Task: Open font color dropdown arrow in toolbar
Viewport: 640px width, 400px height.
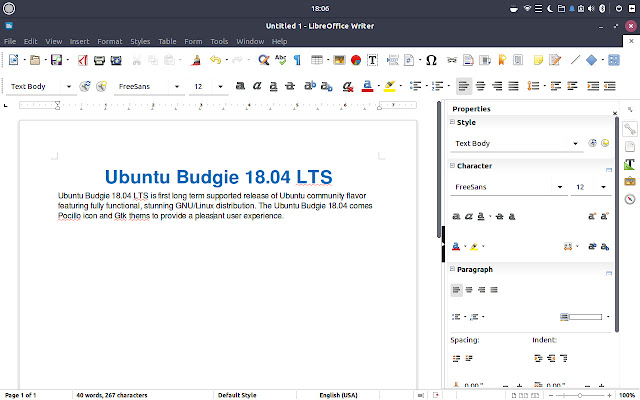Action: pyautogui.click(x=378, y=86)
